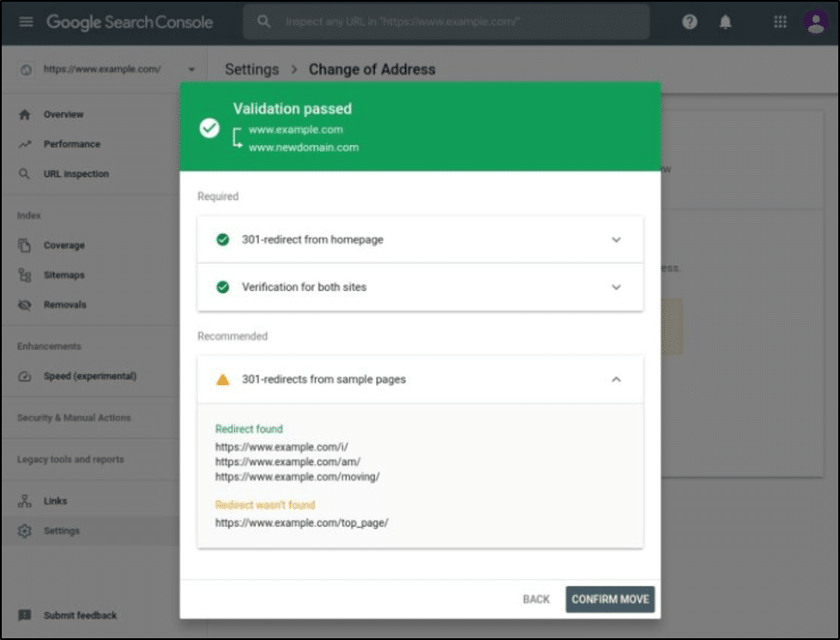Click the Speed gauge icon
Image resolution: width=840 pixels, height=640 pixels.
(x=25, y=377)
